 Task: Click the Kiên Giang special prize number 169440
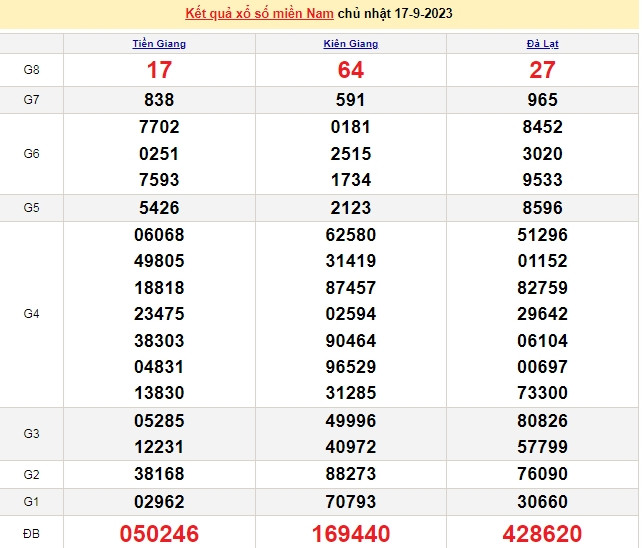click(351, 534)
